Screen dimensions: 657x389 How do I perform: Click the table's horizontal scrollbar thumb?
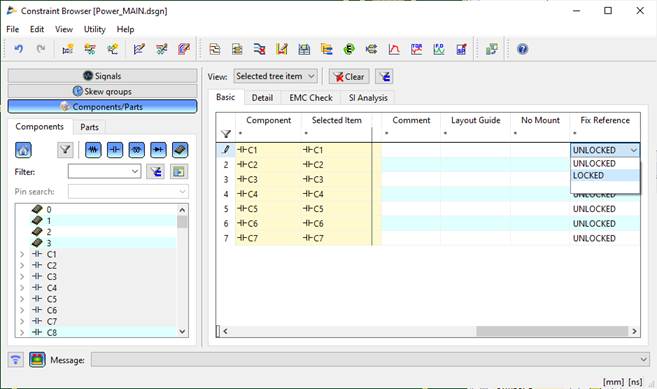(x=552, y=331)
